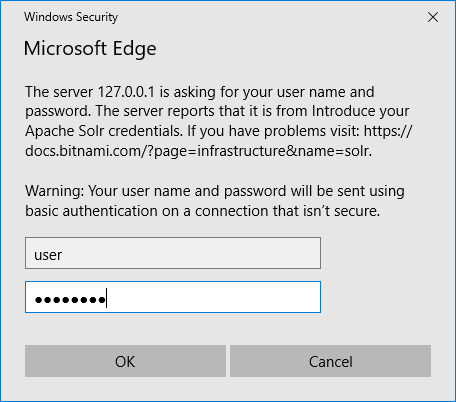Screen dimensions: 456x402
Task: Click the 'Windows Security' title text
Action: [x=71, y=17]
